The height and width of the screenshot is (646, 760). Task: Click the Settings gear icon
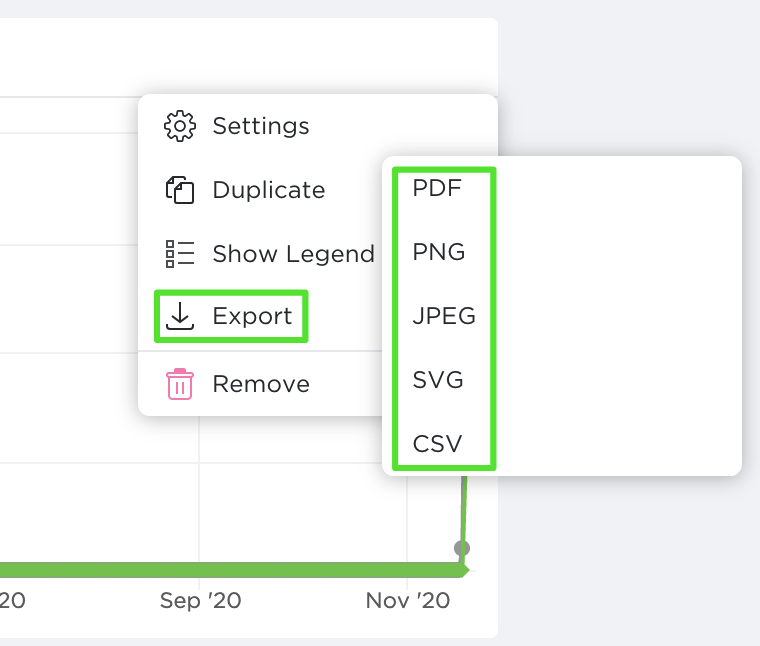(180, 127)
